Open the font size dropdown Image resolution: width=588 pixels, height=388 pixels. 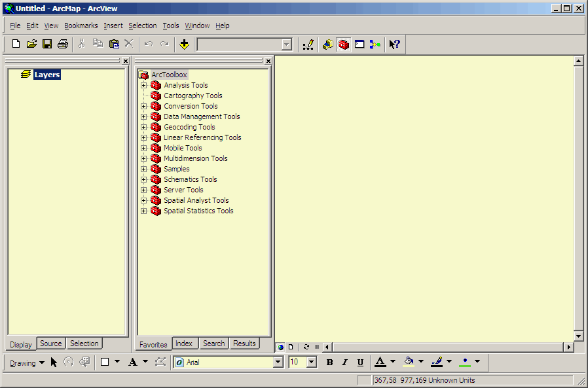311,362
